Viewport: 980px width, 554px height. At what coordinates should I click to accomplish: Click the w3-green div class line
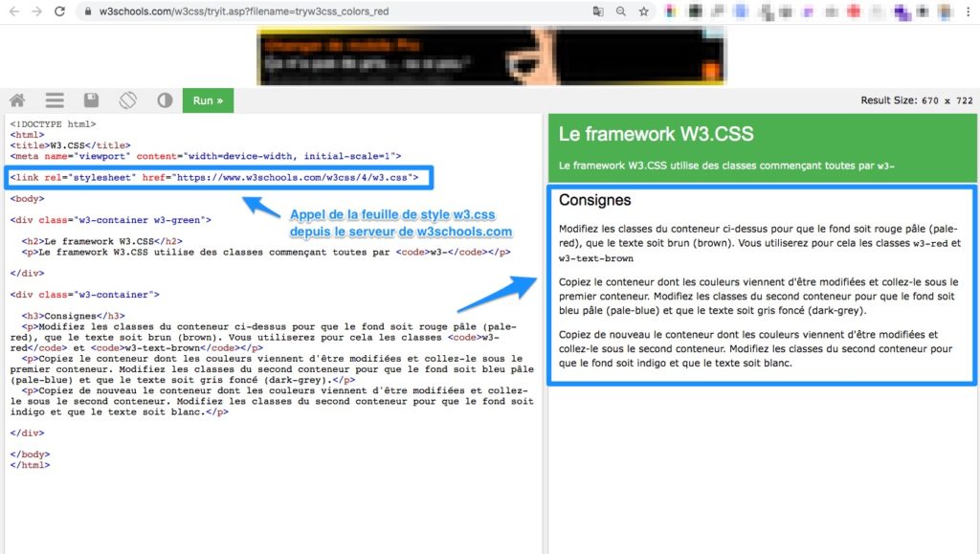coord(111,220)
